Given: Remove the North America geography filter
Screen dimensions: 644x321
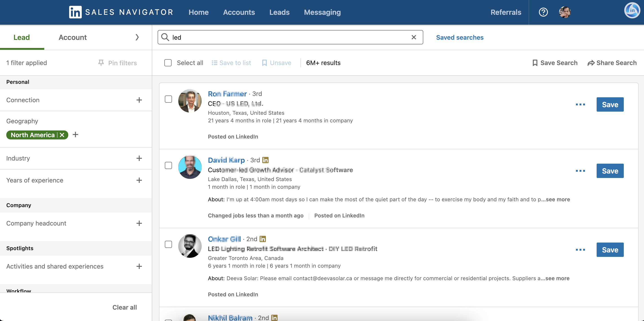Looking at the screenshot, I should click(x=62, y=135).
